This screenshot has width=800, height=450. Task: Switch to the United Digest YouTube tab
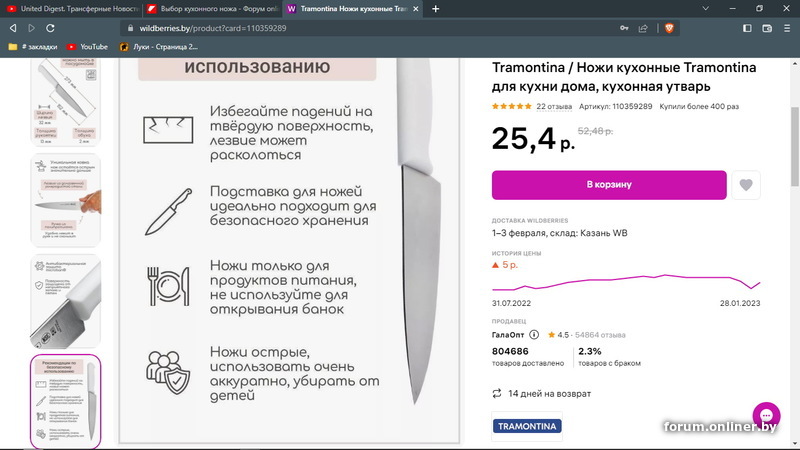tap(71, 9)
